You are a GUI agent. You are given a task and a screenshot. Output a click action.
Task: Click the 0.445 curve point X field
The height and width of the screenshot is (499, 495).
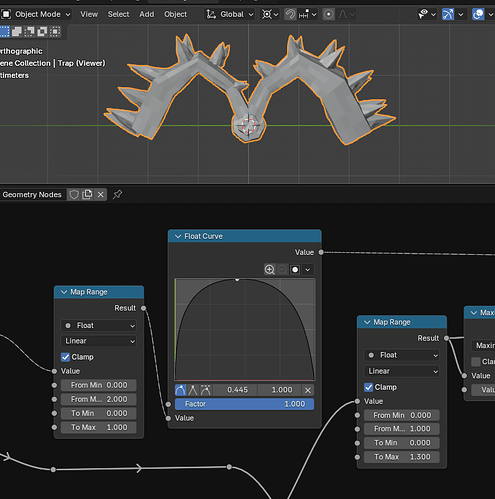coord(235,390)
